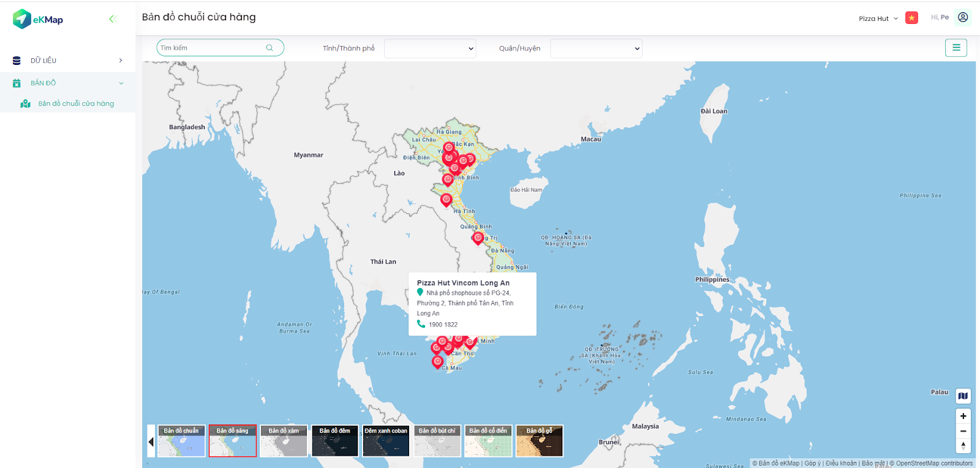Image resolution: width=980 pixels, height=468 pixels.
Task: Click the store marker near Cà Mau
Action: click(437, 361)
